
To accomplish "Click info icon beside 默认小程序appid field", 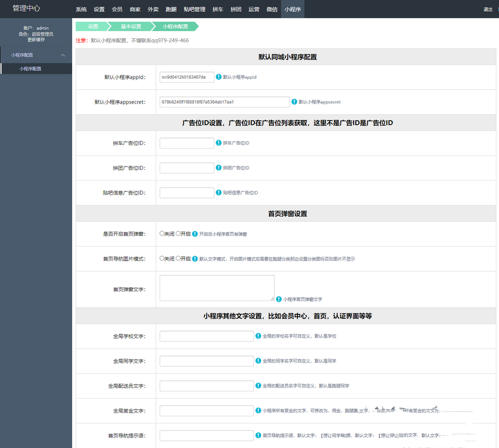I will coord(218,77).
